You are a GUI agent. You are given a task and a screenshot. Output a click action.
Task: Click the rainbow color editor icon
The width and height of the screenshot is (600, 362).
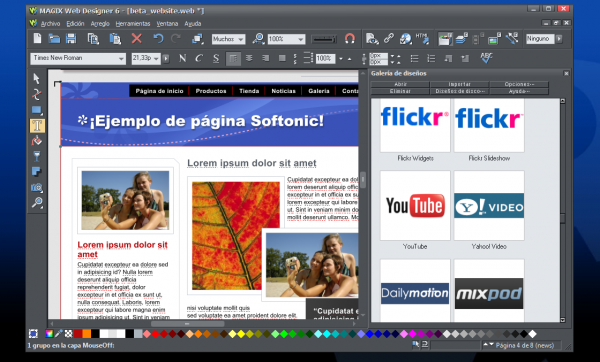pyautogui.click(x=49, y=334)
